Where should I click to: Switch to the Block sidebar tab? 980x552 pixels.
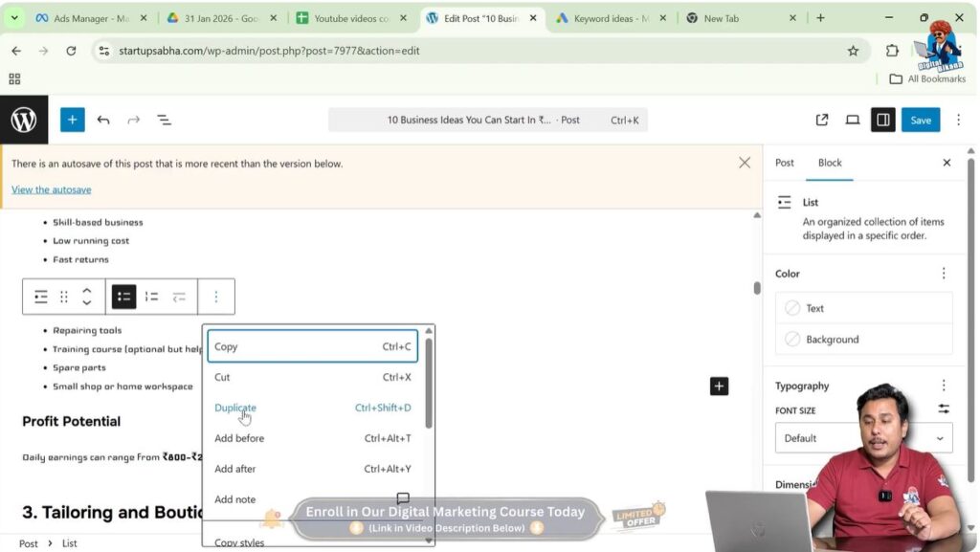830,163
